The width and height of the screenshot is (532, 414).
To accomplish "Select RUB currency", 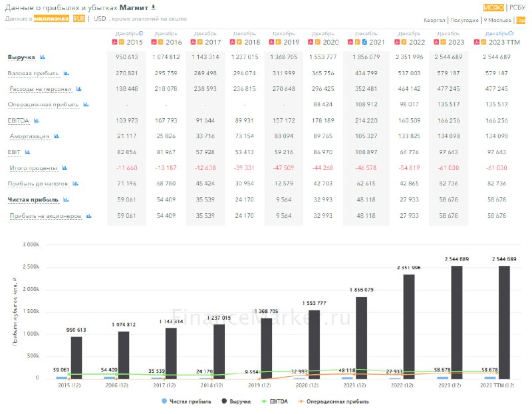I will pyautogui.click(x=78, y=19).
